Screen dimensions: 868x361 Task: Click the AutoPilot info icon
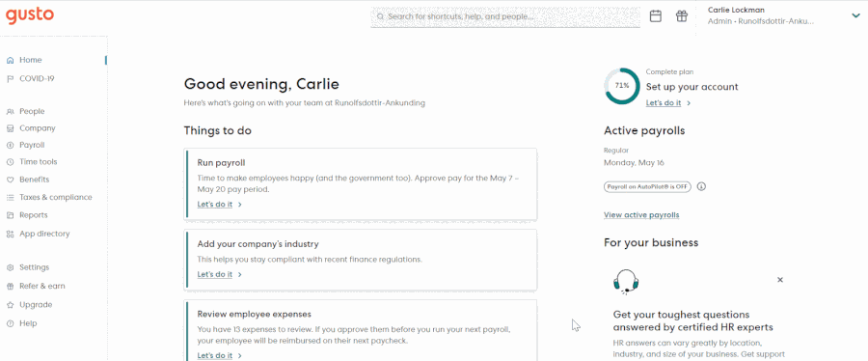(x=701, y=186)
